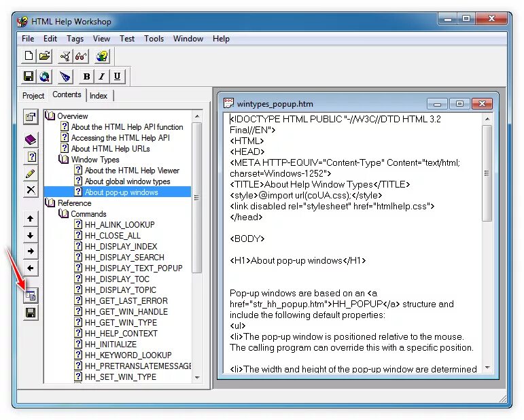Open the Edit menu

(x=50, y=39)
